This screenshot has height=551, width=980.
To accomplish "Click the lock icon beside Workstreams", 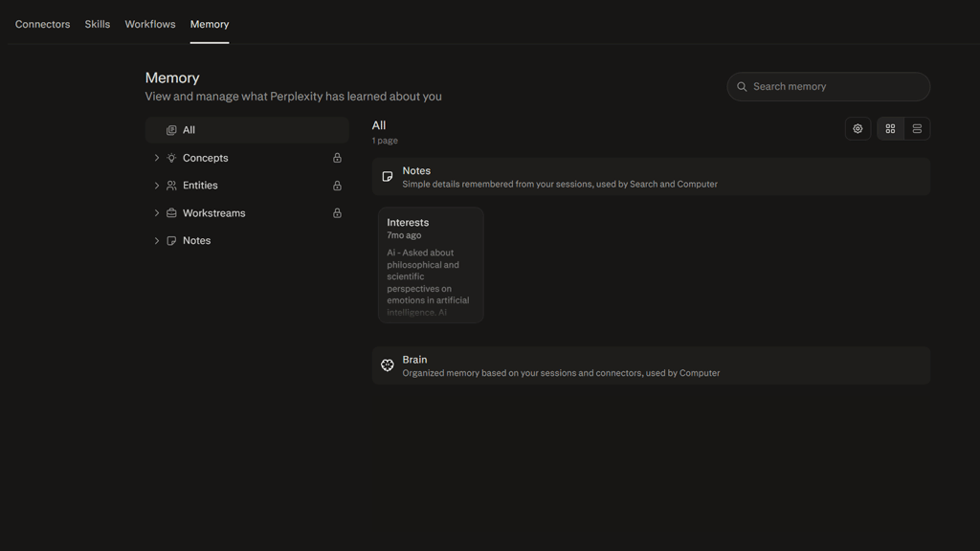I will tap(337, 213).
